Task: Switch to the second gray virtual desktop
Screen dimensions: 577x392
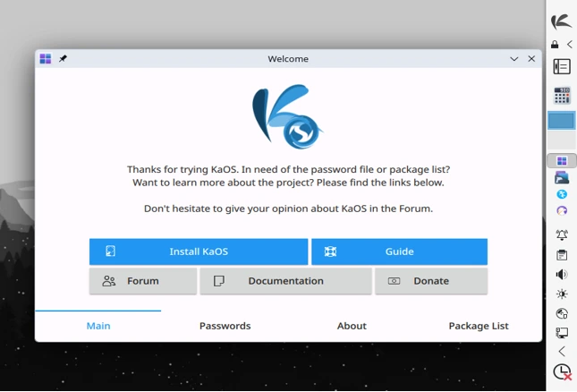Action: click(x=561, y=140)
